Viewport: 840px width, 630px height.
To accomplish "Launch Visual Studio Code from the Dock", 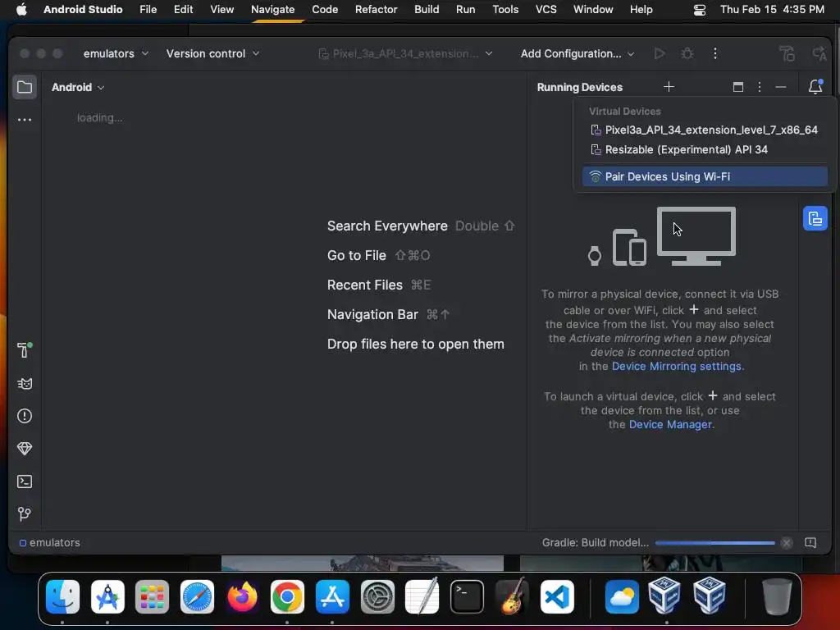I will 557,597.
